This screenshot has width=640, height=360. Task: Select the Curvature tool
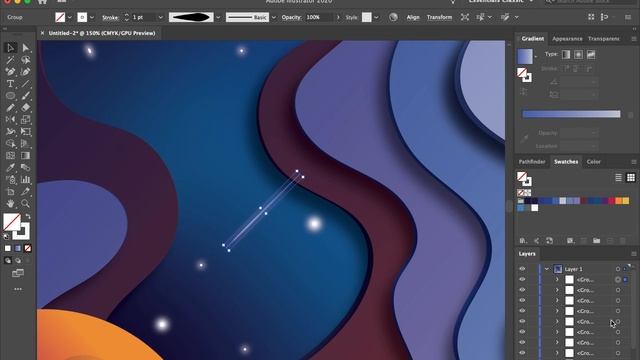coord(25,72)
